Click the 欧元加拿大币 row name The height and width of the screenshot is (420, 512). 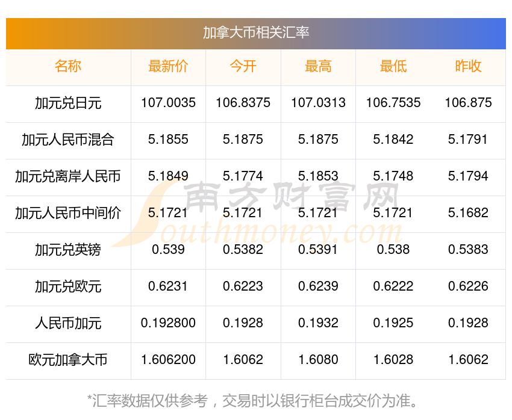[68, 360]
